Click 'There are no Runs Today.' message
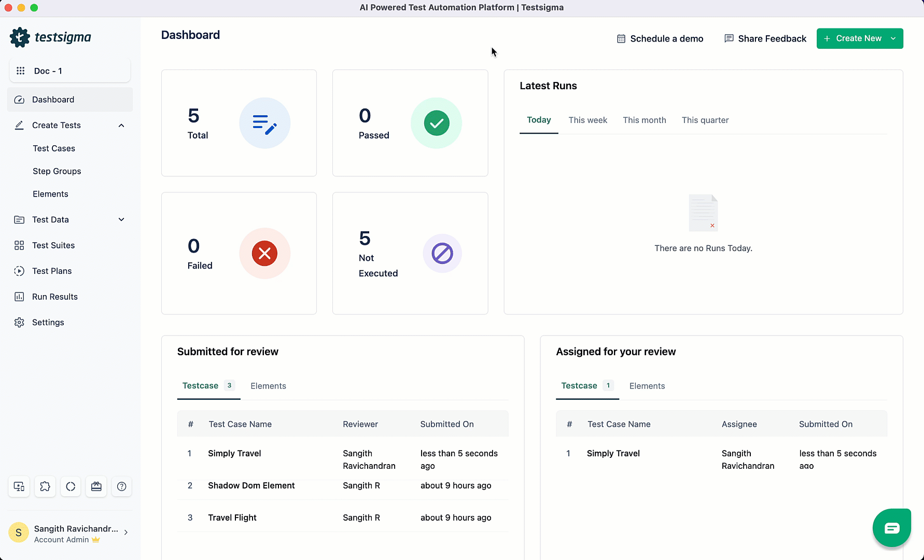924x560 pixels. 703,248
